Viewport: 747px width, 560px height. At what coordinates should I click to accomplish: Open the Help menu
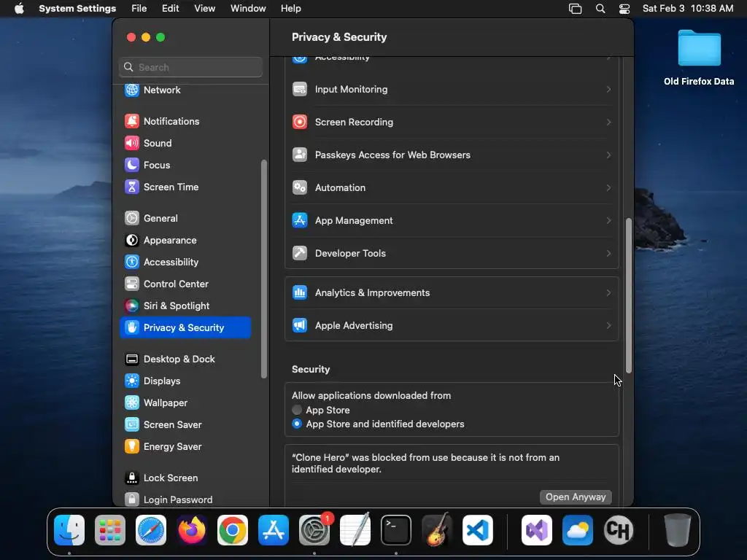[290, 9]
